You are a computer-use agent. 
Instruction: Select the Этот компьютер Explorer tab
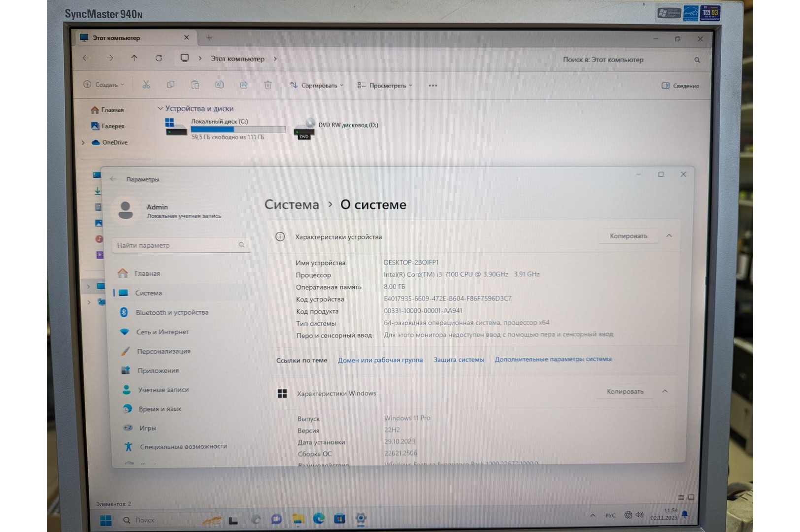[x=134, y=37]
